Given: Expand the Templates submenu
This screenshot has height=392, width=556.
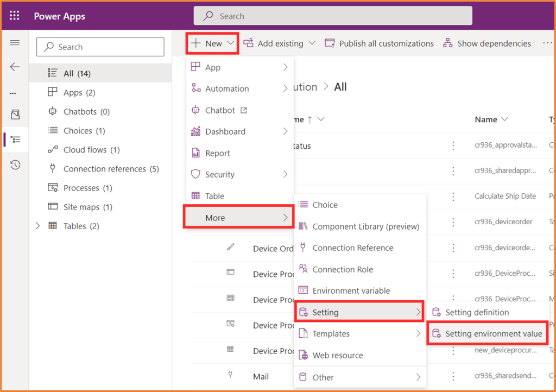Looking at the screenshot, I should 359,334.
